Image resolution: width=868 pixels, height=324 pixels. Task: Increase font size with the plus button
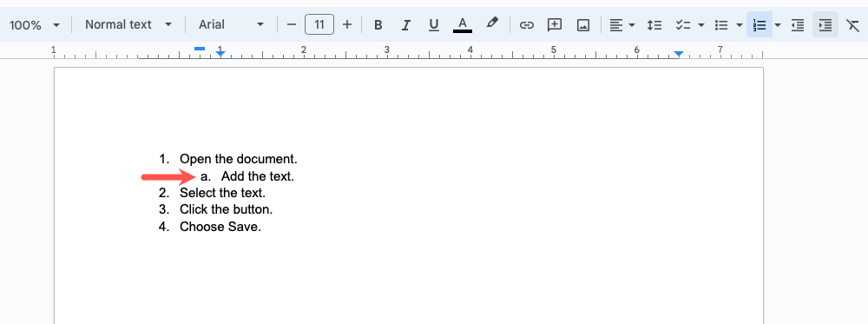click(x=347, y=25)
